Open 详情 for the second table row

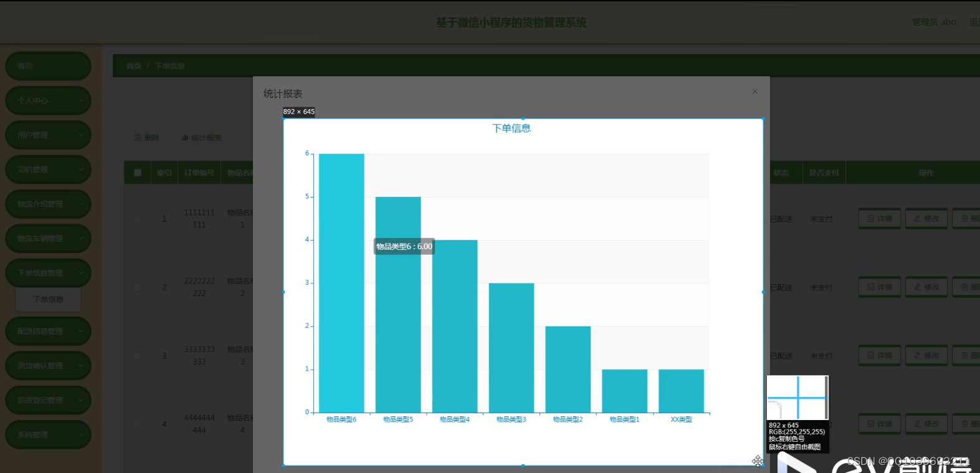(879, 287)
